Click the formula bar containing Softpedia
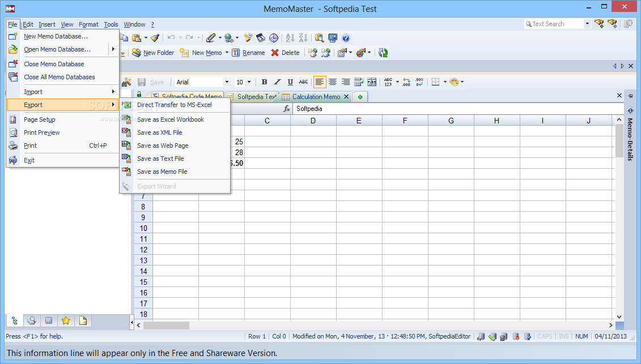This screenshot has height=364, width=641. click(x=458, y=109)
